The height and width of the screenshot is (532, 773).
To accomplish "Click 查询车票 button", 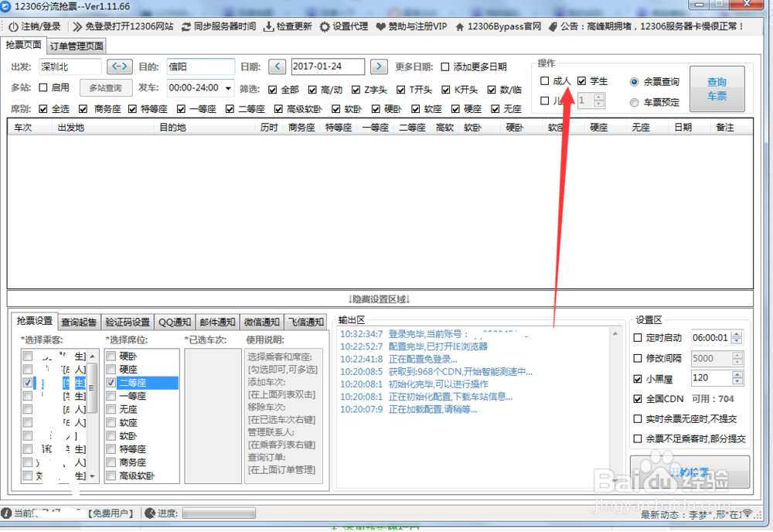I will point(717,89).
